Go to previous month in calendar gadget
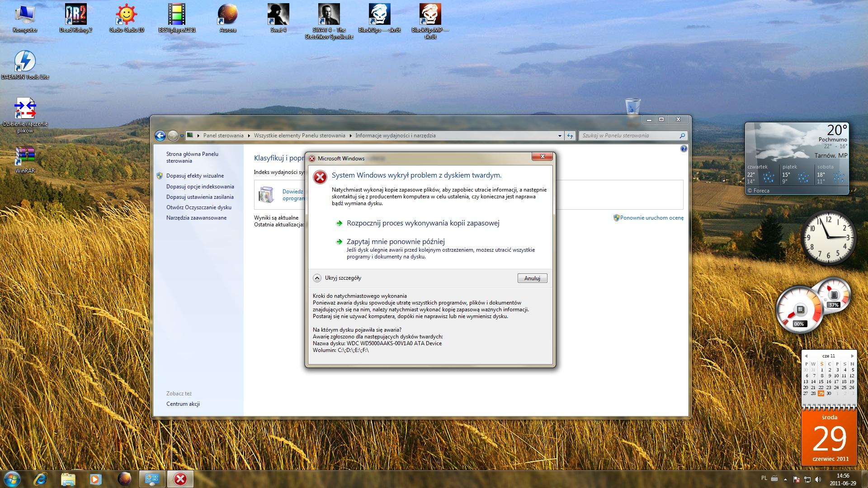This screenshot has width=868, height=488. [806, 356]
